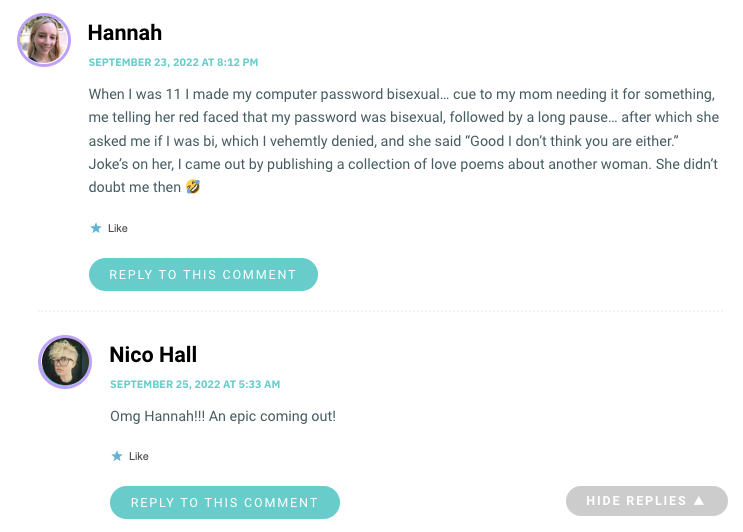This screenshot has height=532, width=743.
Task: Click the star icon under Hannah's comment
Action: tap(96, 228)
